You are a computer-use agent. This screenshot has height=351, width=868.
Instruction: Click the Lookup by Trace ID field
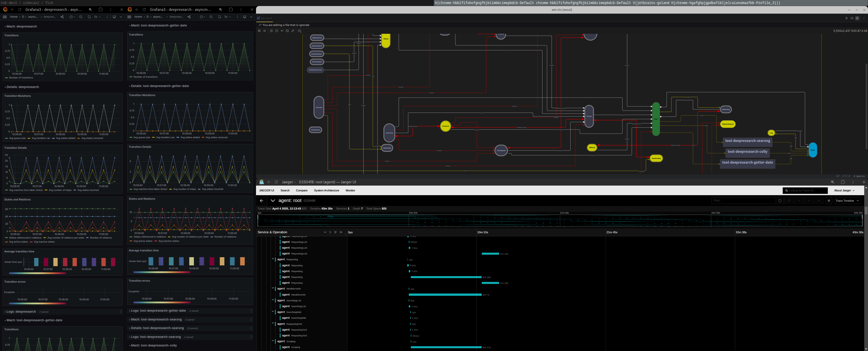tap(805, 190)
